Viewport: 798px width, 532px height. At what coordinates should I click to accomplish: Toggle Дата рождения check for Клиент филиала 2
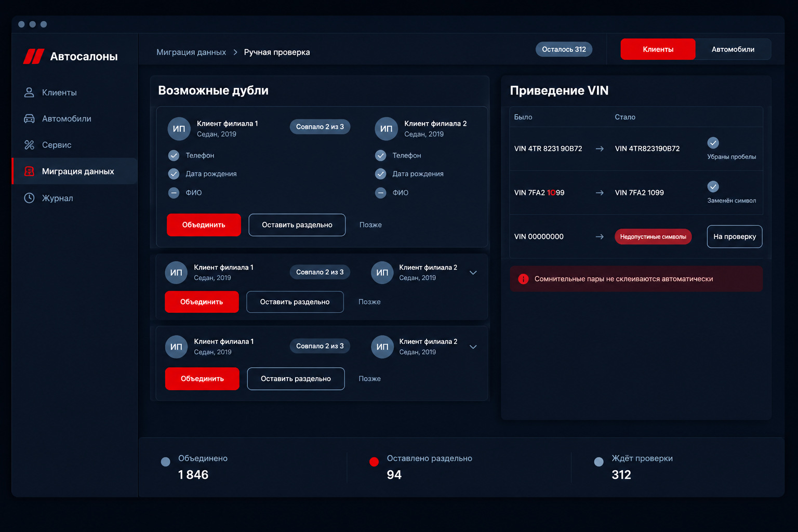[381, 174]
